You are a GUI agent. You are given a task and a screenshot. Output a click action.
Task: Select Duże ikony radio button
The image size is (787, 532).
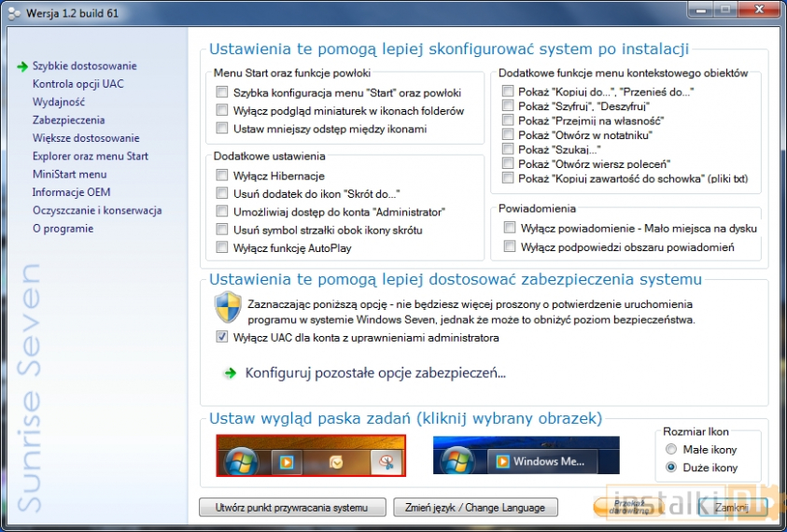point(671,468)
